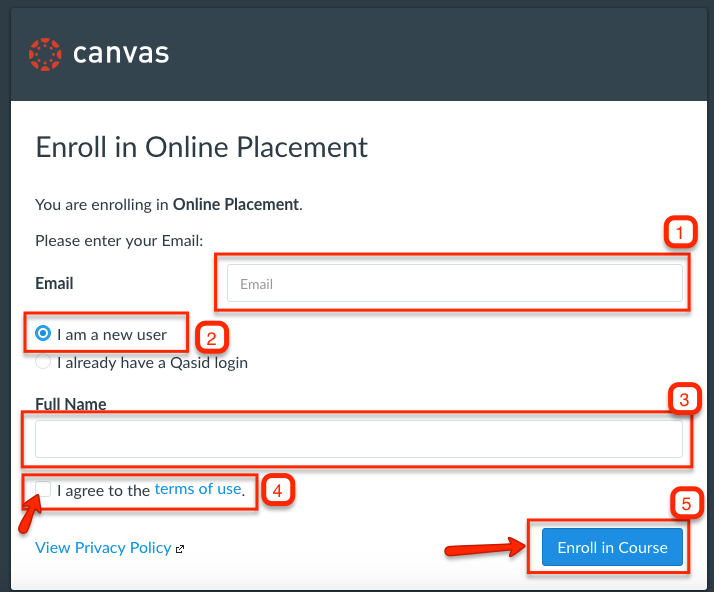Click the number 4 annotation badge
The width and height of the screenshot is (714, 592).
[279, 490]
